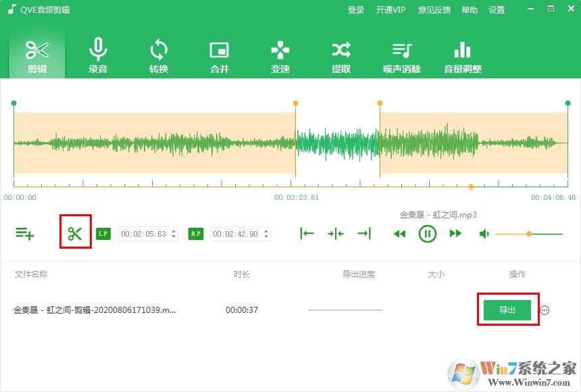Adjust the playback volume slider

529,233
